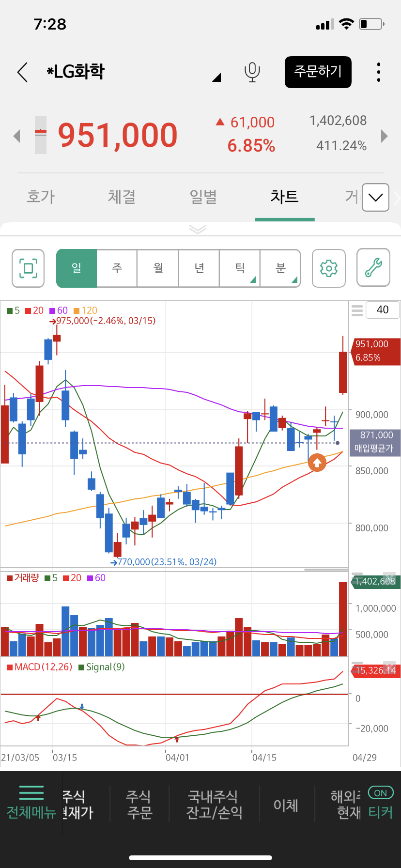Tap the chart horizontal scrollbar handle
The image size is (401, 868).
[326, 569]
